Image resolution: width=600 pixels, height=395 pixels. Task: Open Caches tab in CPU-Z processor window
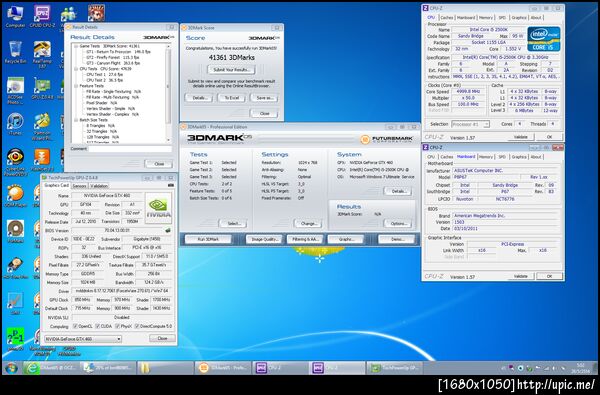point(447,18)
